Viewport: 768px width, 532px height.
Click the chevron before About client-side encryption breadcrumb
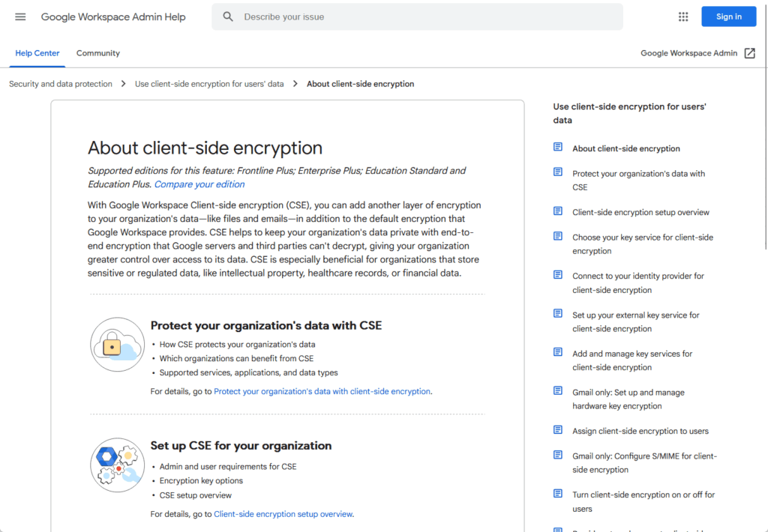(x=295, y=84)
